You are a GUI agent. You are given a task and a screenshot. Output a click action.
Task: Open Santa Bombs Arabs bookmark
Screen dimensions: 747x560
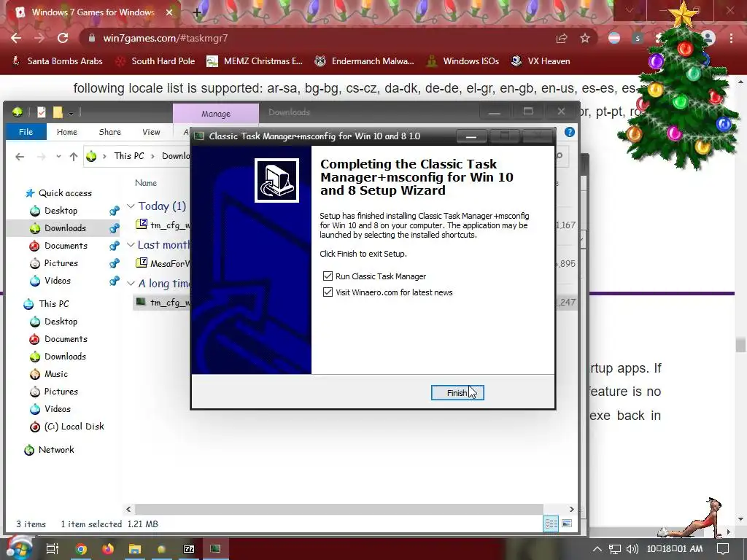click(x=57, y=61)
